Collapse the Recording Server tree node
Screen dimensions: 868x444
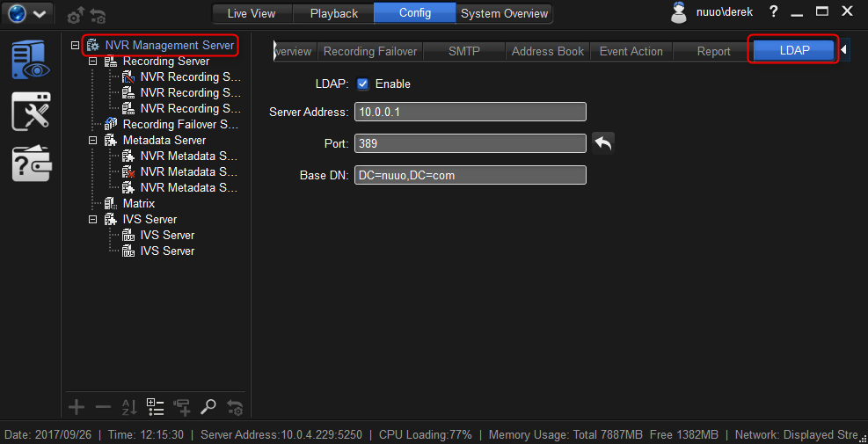93,62
